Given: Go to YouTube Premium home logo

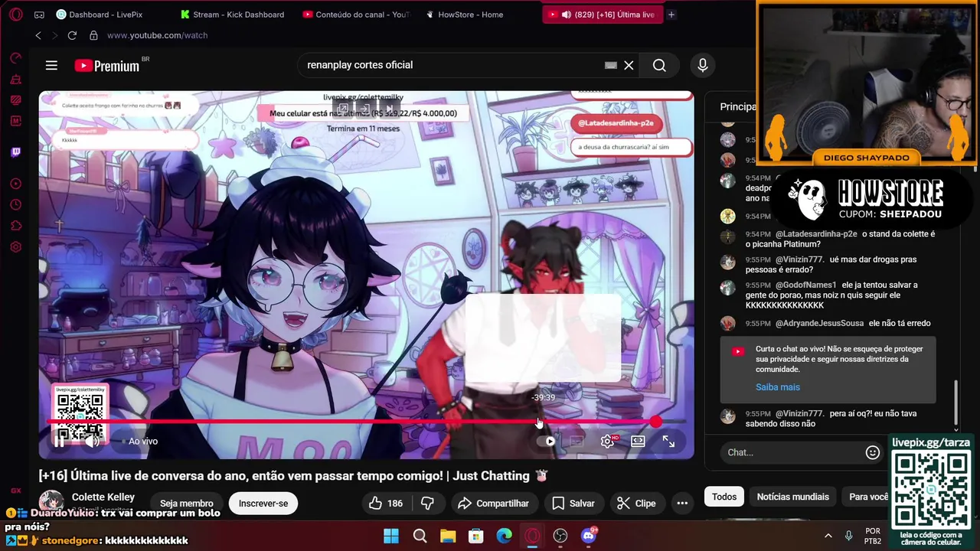Looking at the screenshot, I should 107,66.
